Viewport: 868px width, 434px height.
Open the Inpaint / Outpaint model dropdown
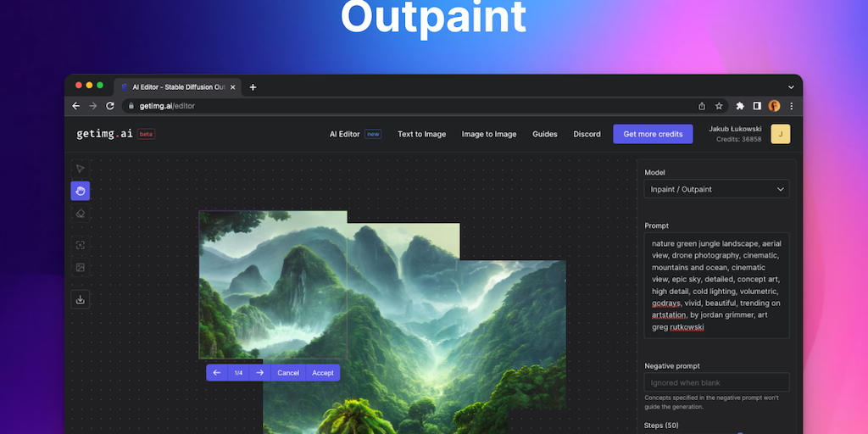717,189
